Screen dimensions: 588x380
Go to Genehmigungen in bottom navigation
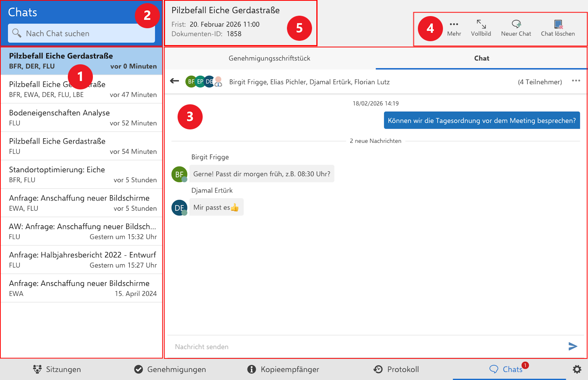click(170, 369)
